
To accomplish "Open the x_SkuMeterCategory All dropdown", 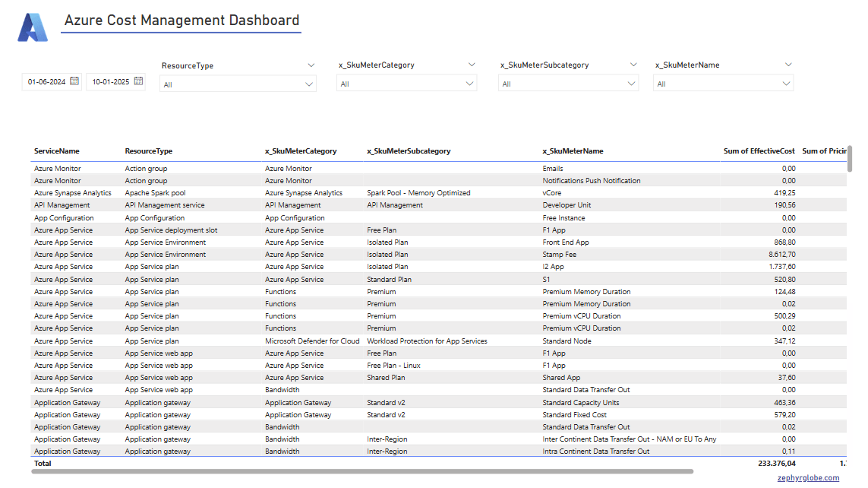I will click(x=406, y=84).
